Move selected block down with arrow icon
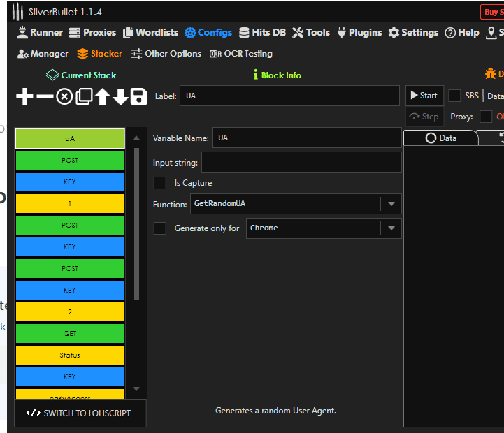Image resolution: width=504 pixels, height=433 pixels. pos(121,96)
